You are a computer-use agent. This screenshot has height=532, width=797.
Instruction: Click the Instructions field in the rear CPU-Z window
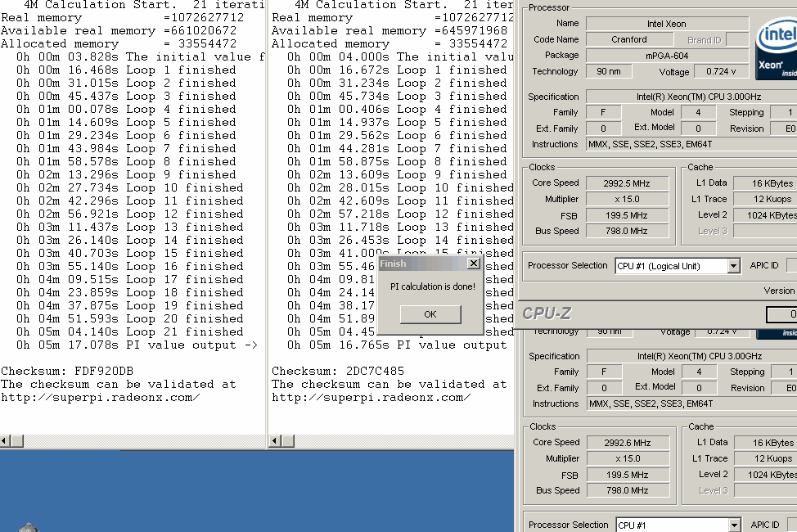[692, 404]
